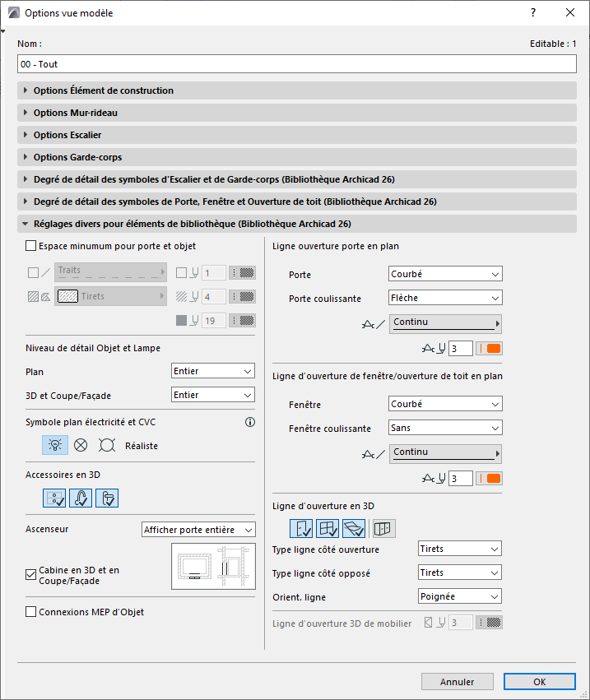Expand Options Mur-rideau panel
Image resolution: width=590 pixels, height=700 pixels.
[297, 113]
